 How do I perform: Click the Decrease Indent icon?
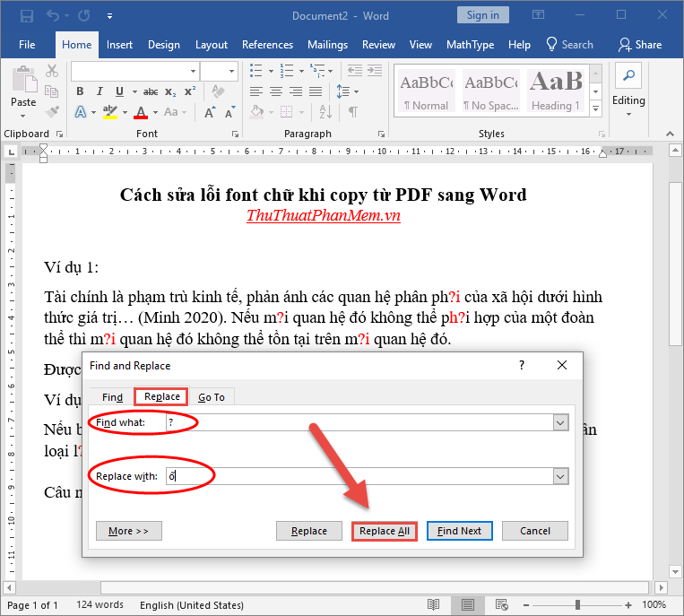(355, 70)
